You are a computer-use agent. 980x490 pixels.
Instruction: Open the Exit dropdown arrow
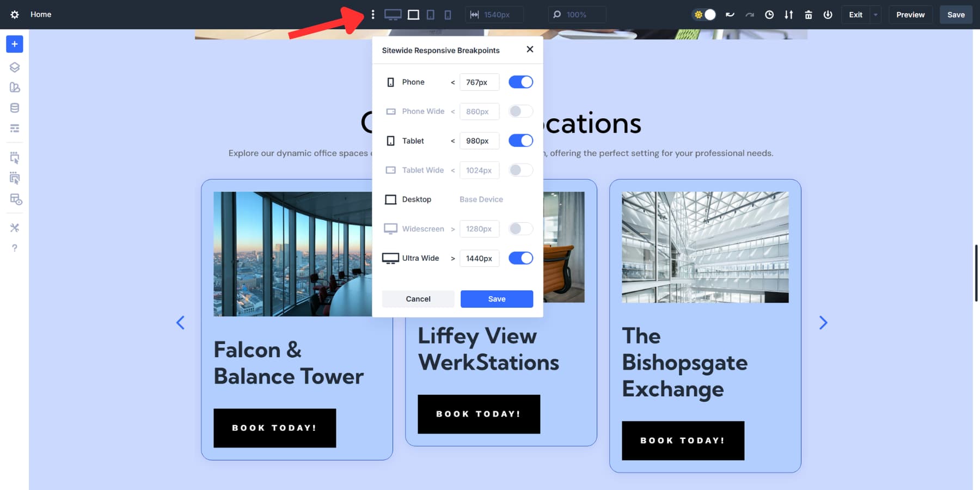[x=875, y=15]
